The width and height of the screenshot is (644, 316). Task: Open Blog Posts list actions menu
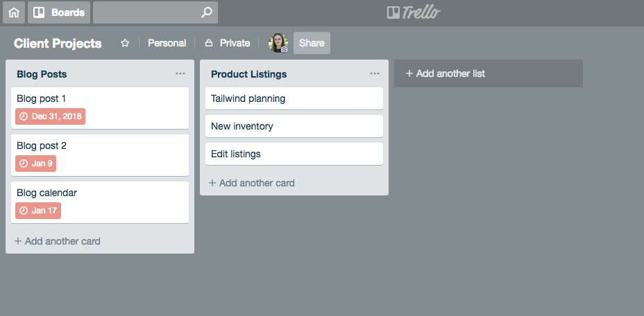point(180,74)
